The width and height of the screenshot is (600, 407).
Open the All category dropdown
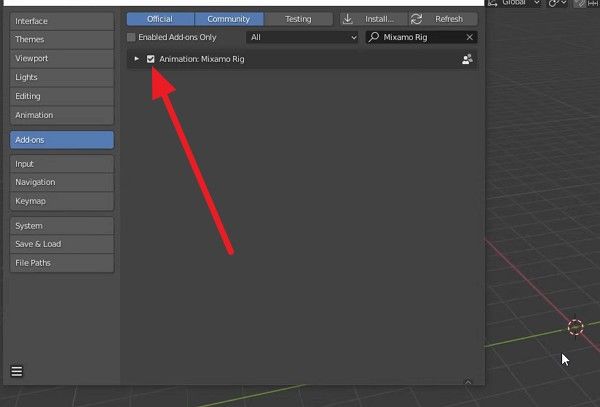(x=302, y=37)
